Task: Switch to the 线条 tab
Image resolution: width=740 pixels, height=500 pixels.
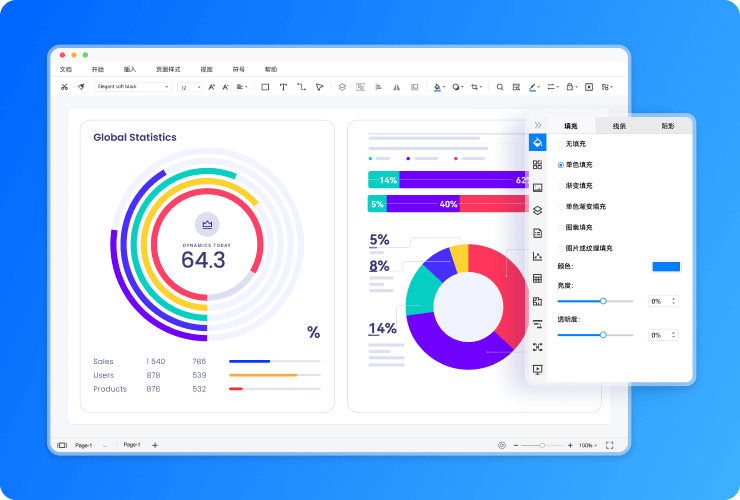Action: [x=619, y=126]
